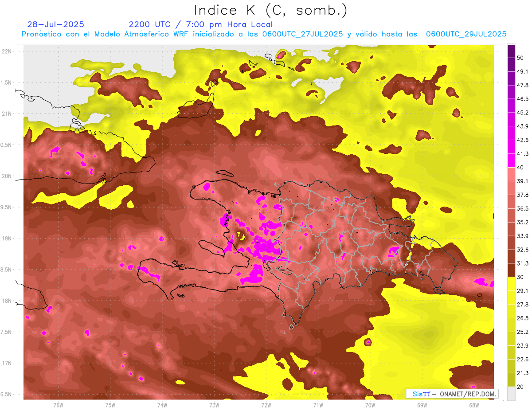
Task: Pick the grey swatch below 20 on colorbar
Action: [511, 393]
